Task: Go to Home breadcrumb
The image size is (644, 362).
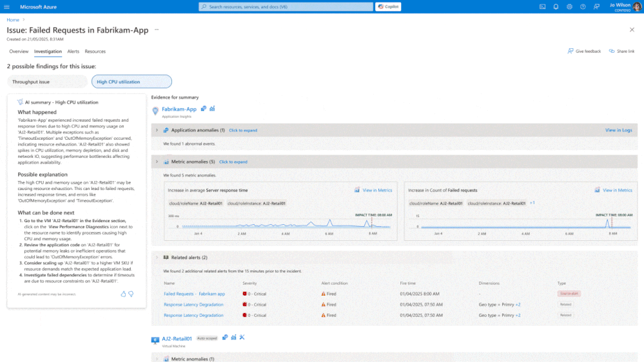Action: coord(13,20)
